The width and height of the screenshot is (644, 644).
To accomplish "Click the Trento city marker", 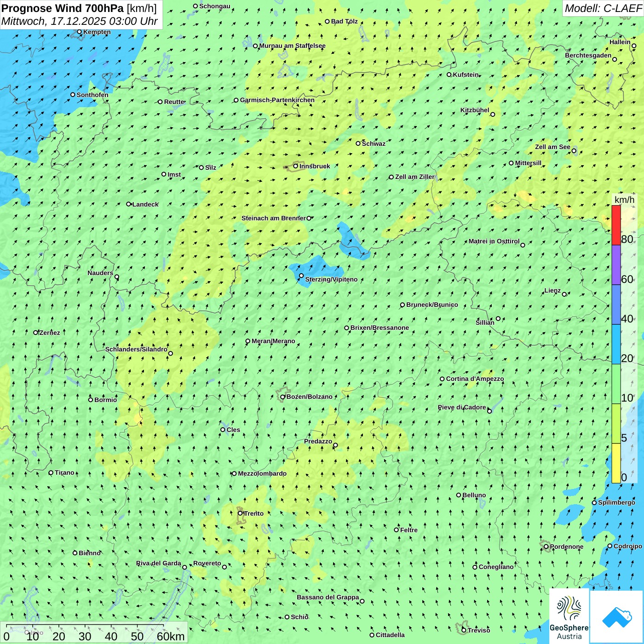I will click(x=240, y=513).
